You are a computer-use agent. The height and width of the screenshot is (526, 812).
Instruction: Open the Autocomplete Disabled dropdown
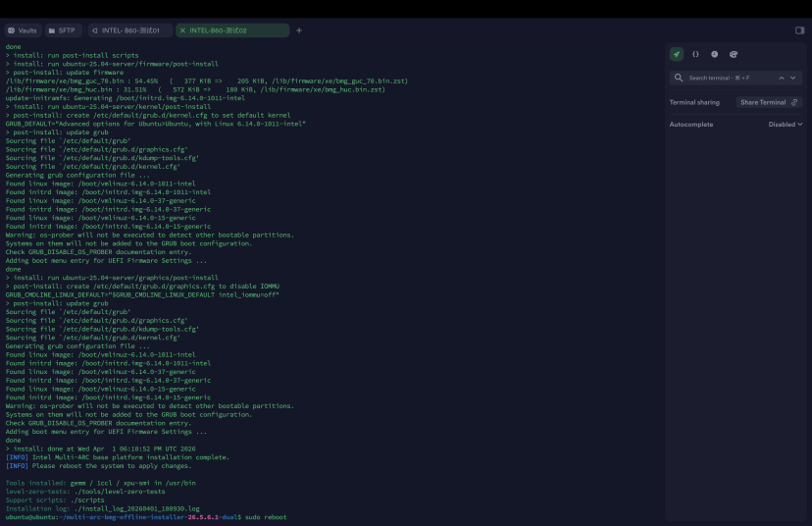pyautogui.click(x=786, y=125)
